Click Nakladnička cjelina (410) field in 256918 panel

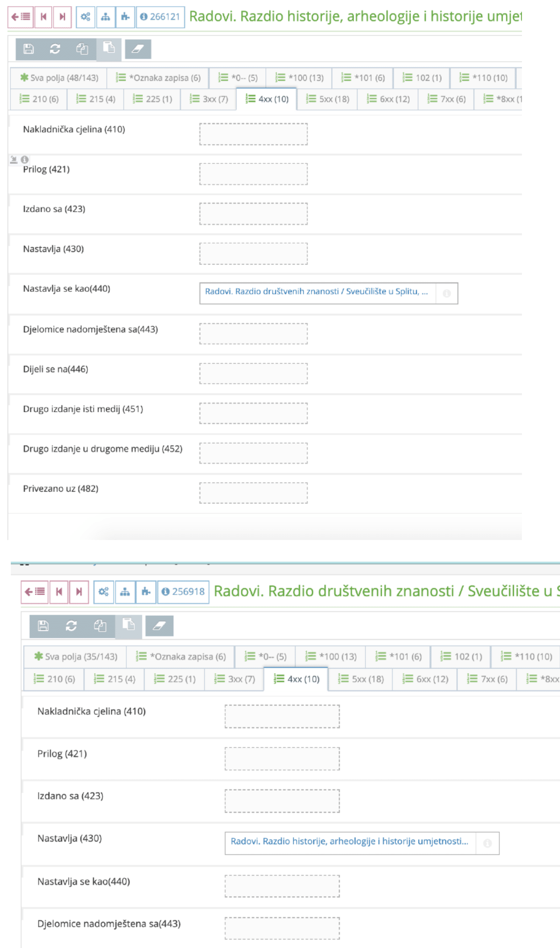click(x=282, y=716)
